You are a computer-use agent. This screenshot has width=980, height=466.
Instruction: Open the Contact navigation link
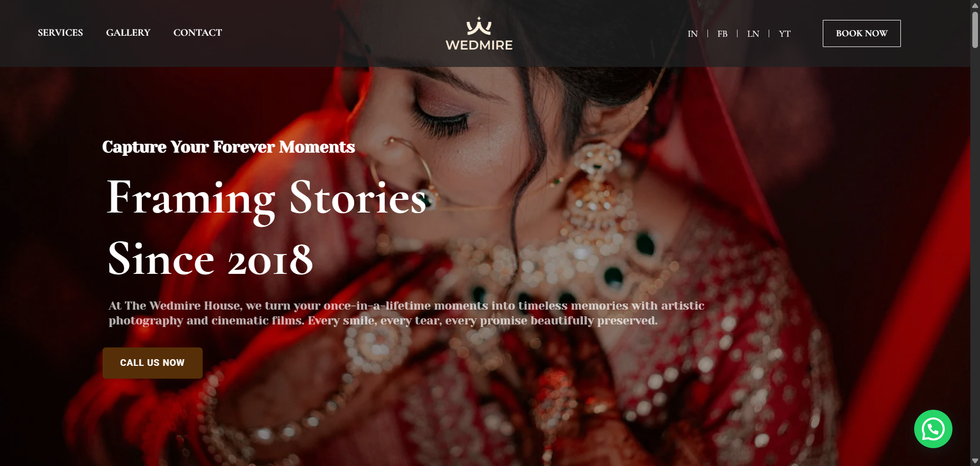198,33
